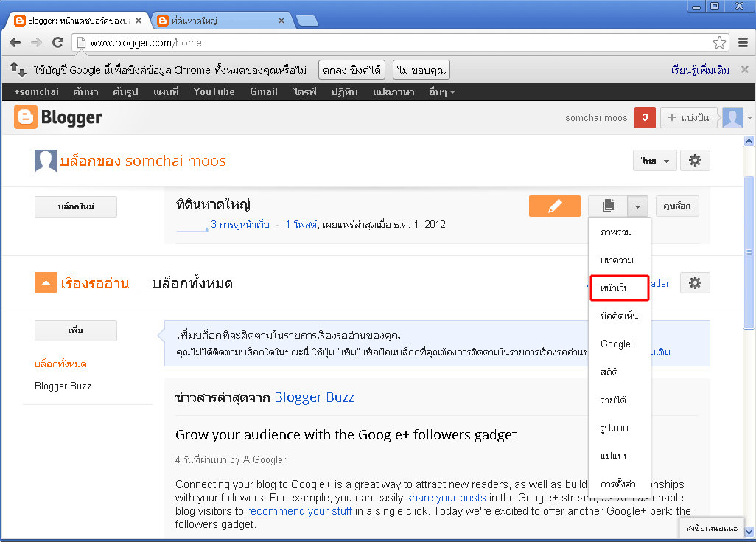Click the browser forward arrow
The image size is (756, 542).
(x=37, y=43)
